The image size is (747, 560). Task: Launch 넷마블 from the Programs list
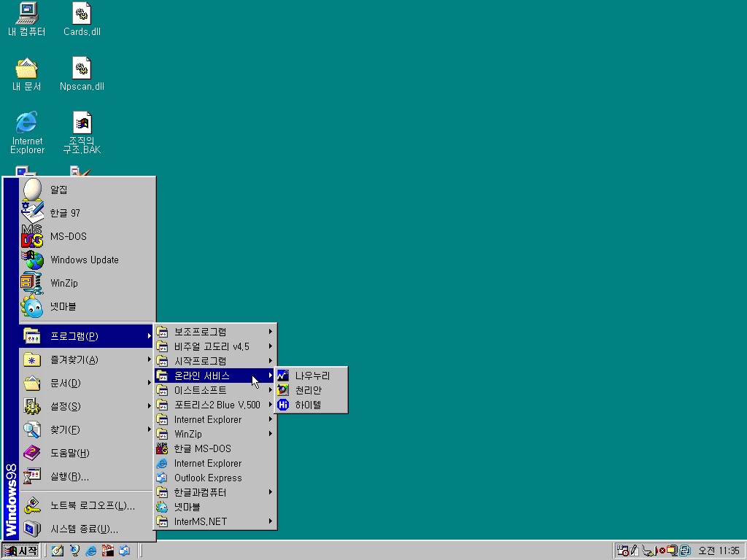(x=215, y=507)
